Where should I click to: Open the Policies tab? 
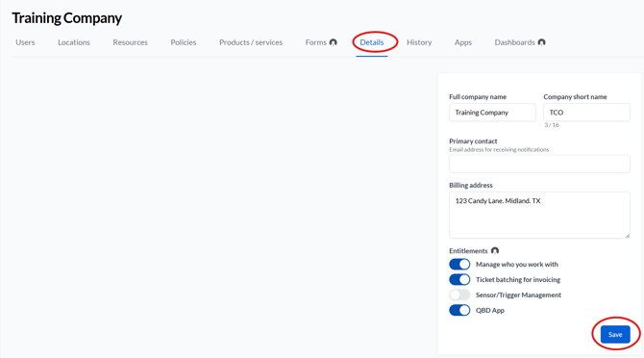coord(184,42)
